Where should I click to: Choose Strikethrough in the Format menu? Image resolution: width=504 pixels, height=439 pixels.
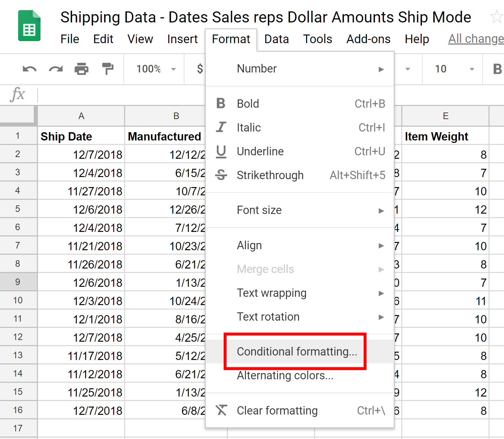(x=300, y=175)
